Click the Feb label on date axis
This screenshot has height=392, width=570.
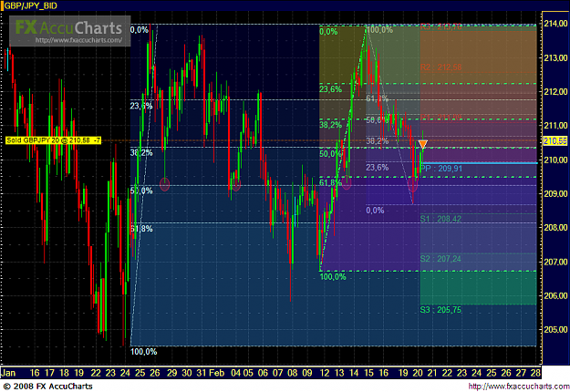tap(217, 373)
